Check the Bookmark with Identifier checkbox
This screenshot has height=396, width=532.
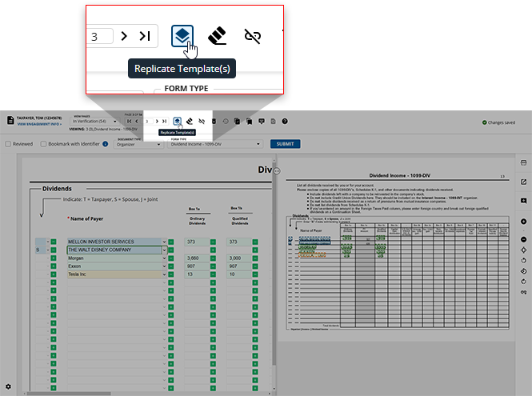(x=43, y=144)
